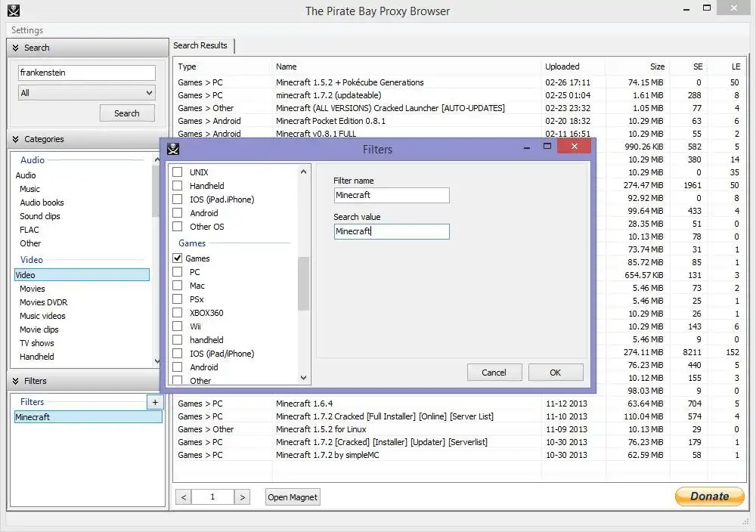Screen dimensions: 756x532
Task: Check the UNIX checkbox
Action: 178,172
